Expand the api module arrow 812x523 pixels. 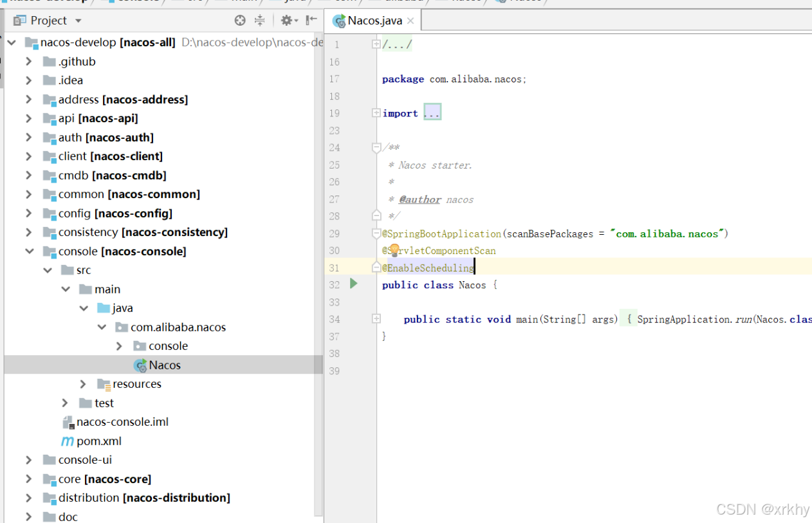point(29,118)
